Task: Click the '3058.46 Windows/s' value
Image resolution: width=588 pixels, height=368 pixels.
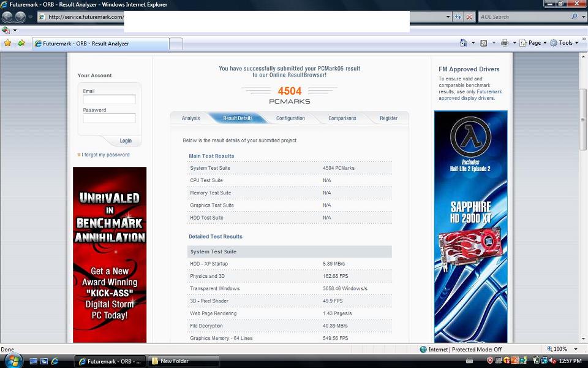Action: tap(345, 289)
